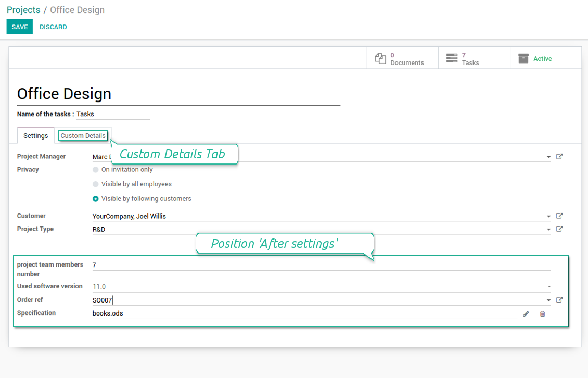Click the Documents stat icon
The image size is (588, 378).
pos(380,58)
